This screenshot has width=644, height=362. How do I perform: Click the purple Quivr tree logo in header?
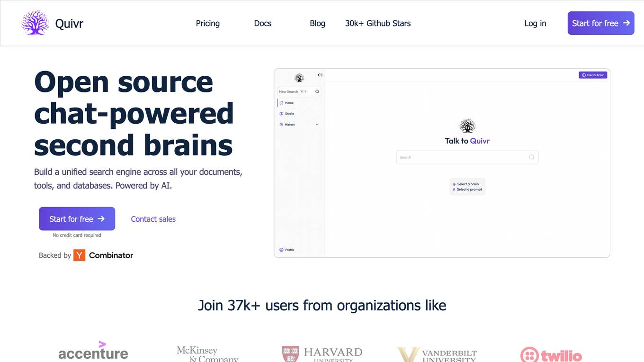[x=35, y=23]
